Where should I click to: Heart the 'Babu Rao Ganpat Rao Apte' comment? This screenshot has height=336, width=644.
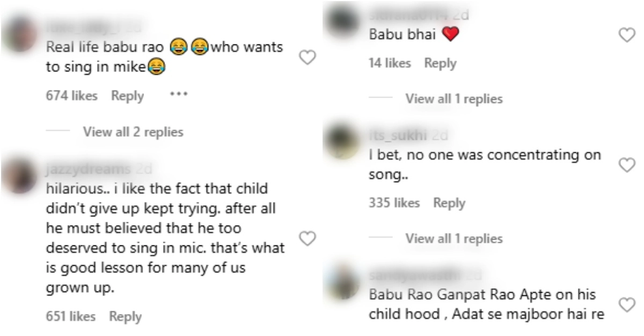pos(626,304)
